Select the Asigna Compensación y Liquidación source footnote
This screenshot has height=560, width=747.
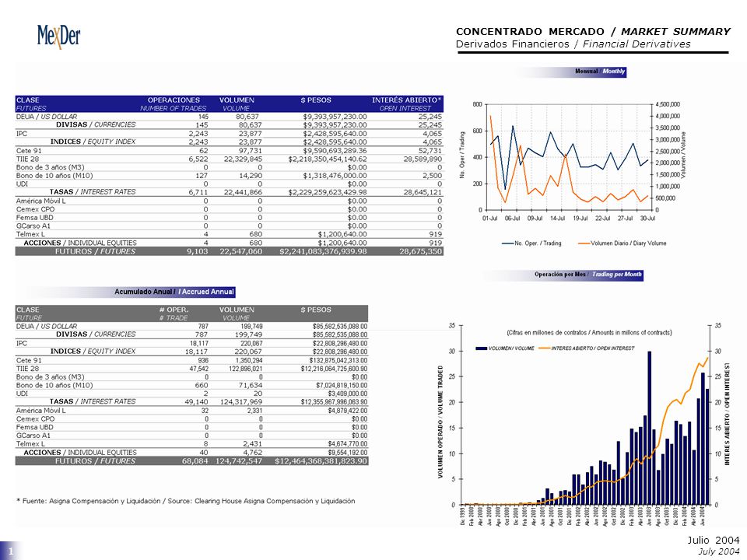pyautogui.click(x=186, y=501)
